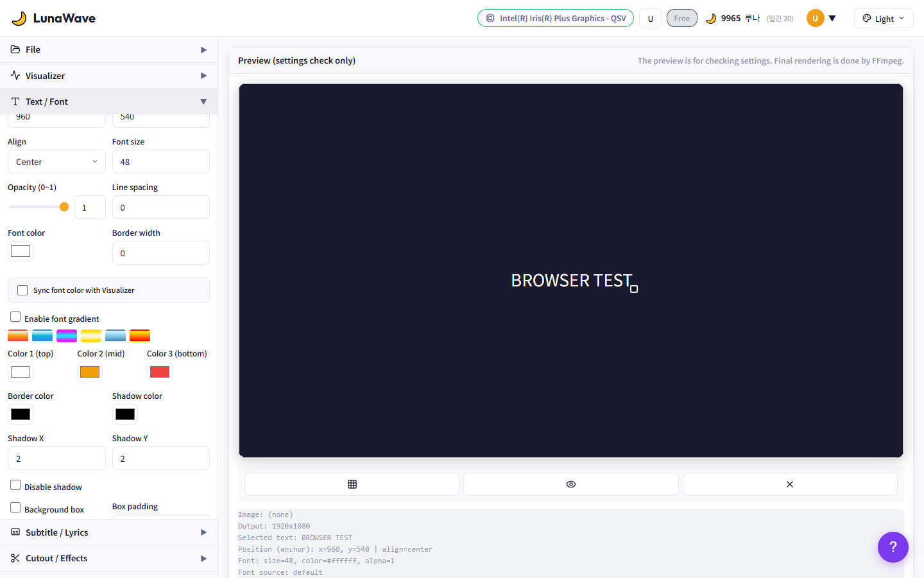Click the orange user avatar icon
The image size is (924, 578).
815,18
